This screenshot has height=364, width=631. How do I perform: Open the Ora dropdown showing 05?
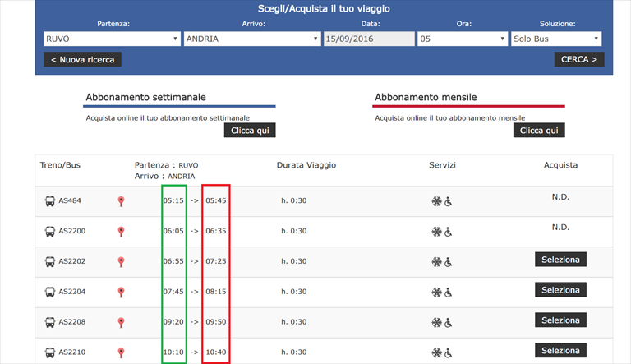[x=463, y=39]
